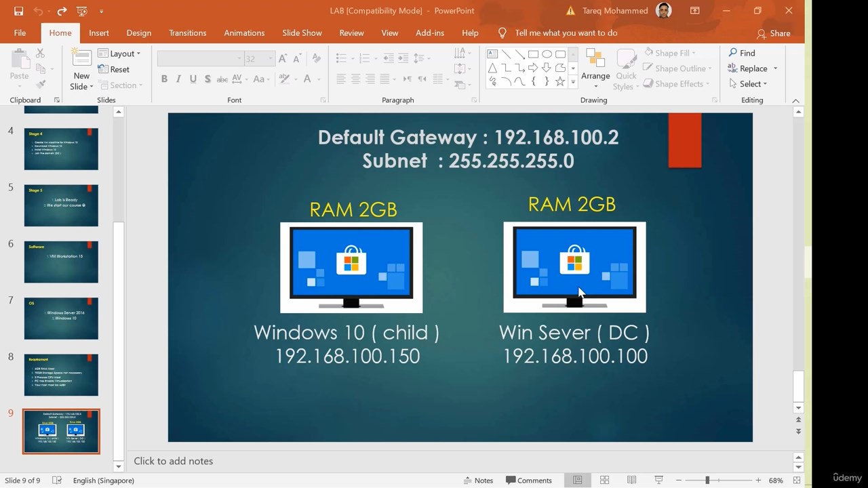Switch to Reading View icon
This screenshot has width=868, height=488.
coord(631,480)
